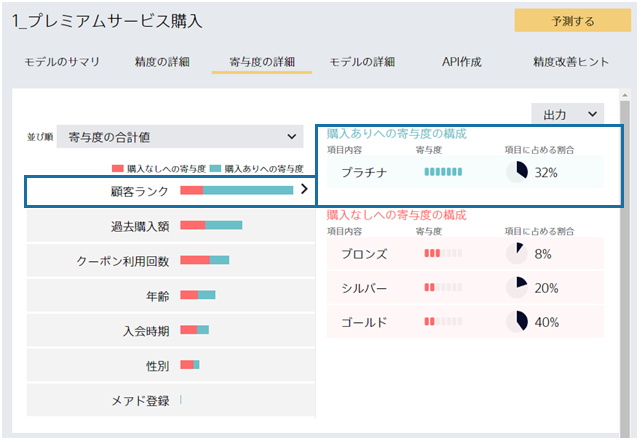Image resolution: width=639 pixels, height=440 pixels.
Task: Select the 性別 feature row
Action: click(171, 365)
